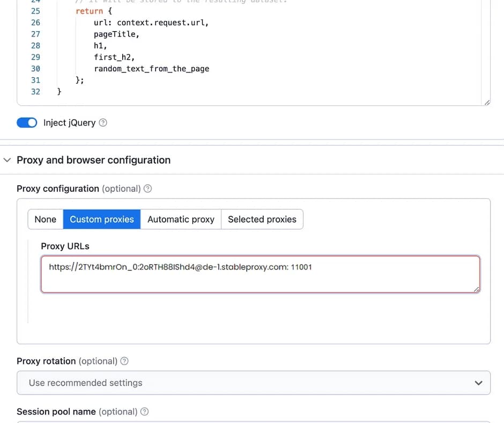The height and width of the screenshot is (423, 504).
Task: Place cursor on the context.request.url code line
Action: [151, 23]
